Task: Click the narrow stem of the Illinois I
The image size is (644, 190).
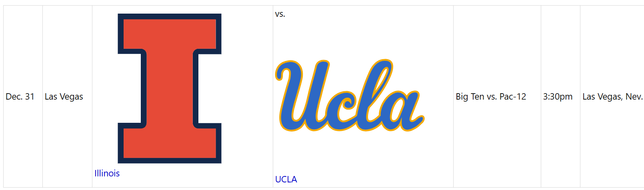Action: coord(169,88)
